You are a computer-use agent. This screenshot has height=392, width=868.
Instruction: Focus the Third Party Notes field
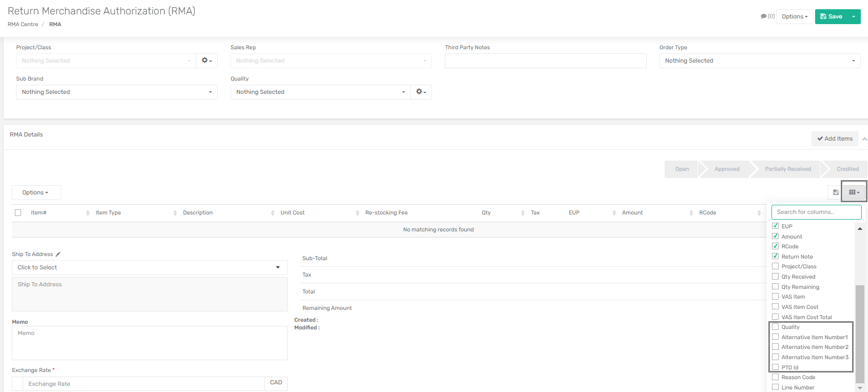(545, 61)
